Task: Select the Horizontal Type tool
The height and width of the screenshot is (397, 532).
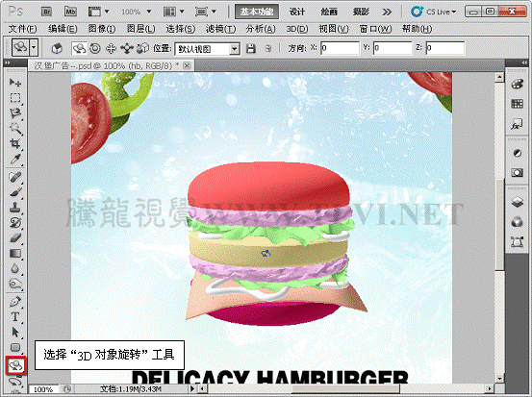Action: 15,316
